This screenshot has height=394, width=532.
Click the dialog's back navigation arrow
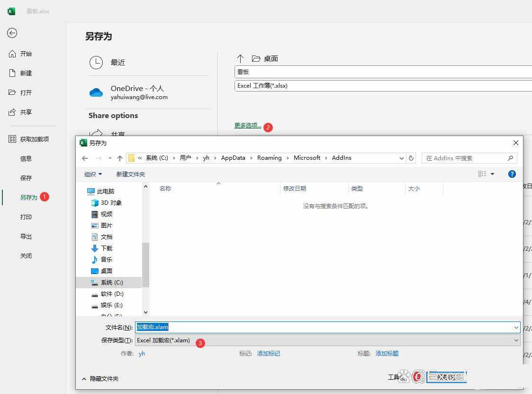point(85,158)
